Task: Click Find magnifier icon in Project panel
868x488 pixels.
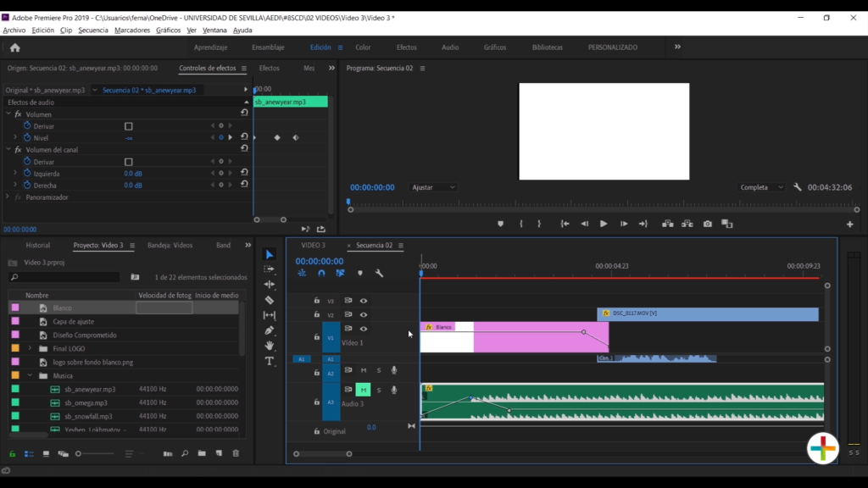Action: (x=184, y=454)
